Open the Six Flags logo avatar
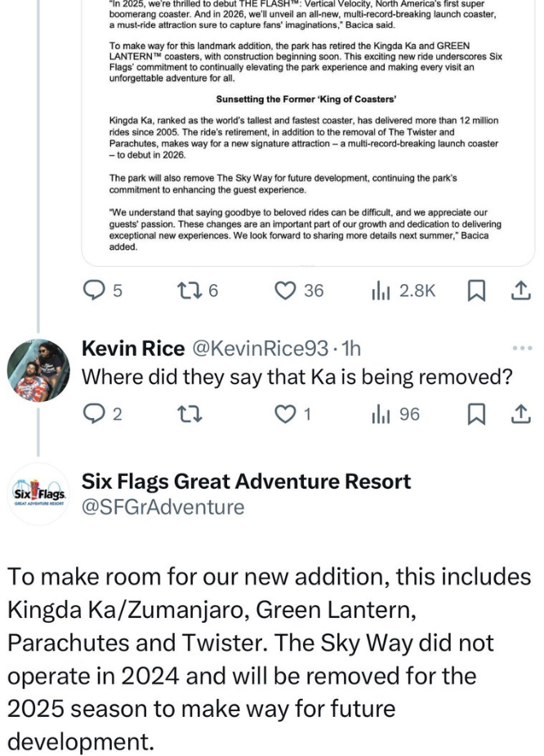This screenshot has height=756, width=544. click(x=38, y=495)
